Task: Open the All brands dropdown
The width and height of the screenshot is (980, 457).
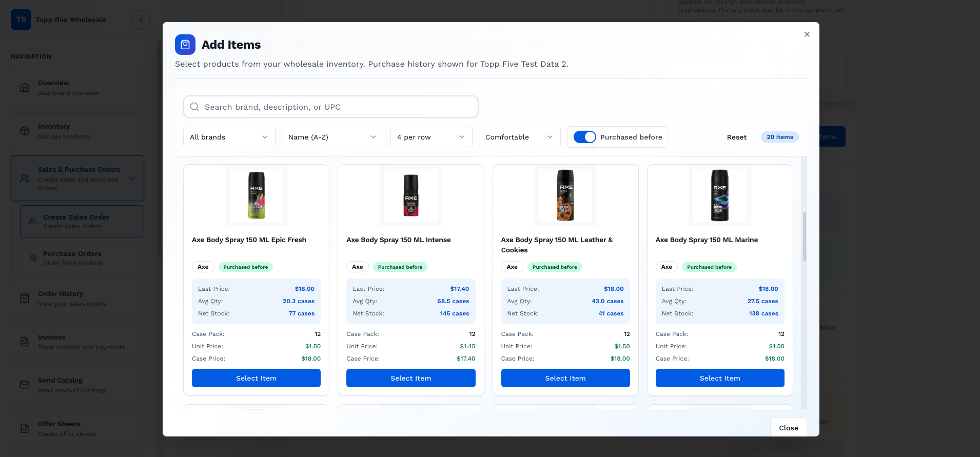Action: click(x=229, y=137)
